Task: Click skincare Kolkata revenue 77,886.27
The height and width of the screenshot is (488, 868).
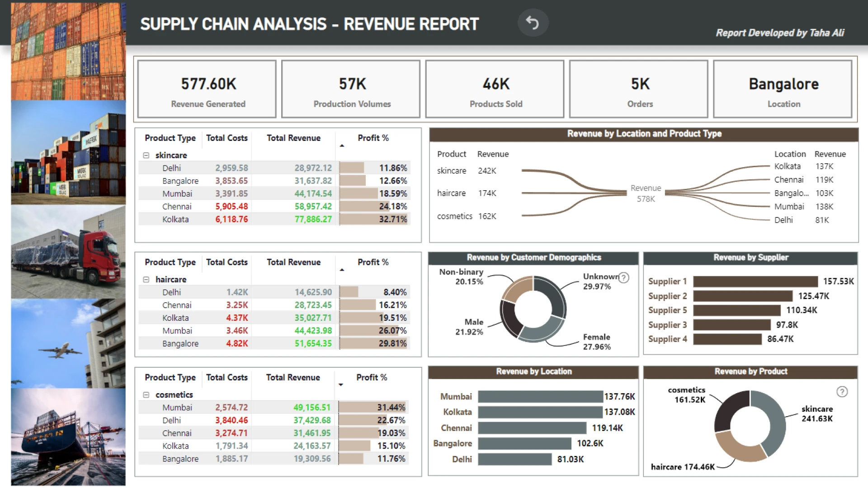Action: [x=313, y=220]
